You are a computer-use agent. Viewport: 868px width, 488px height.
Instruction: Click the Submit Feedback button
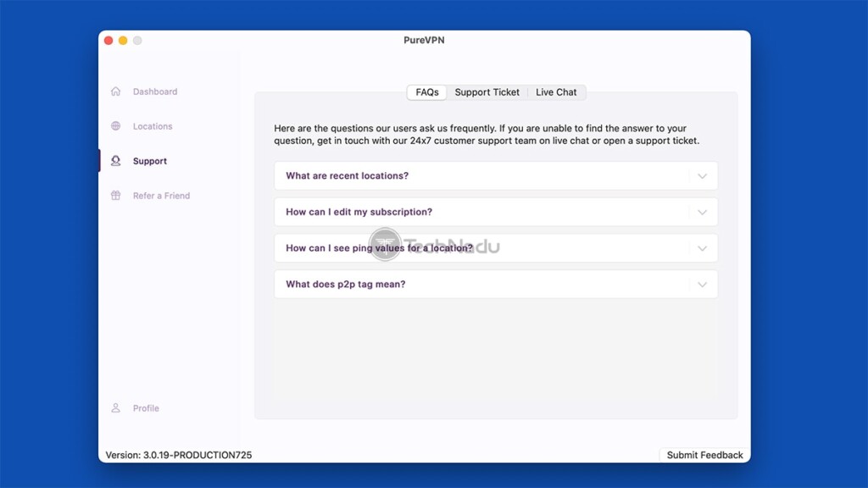click(x=704, y=455)
